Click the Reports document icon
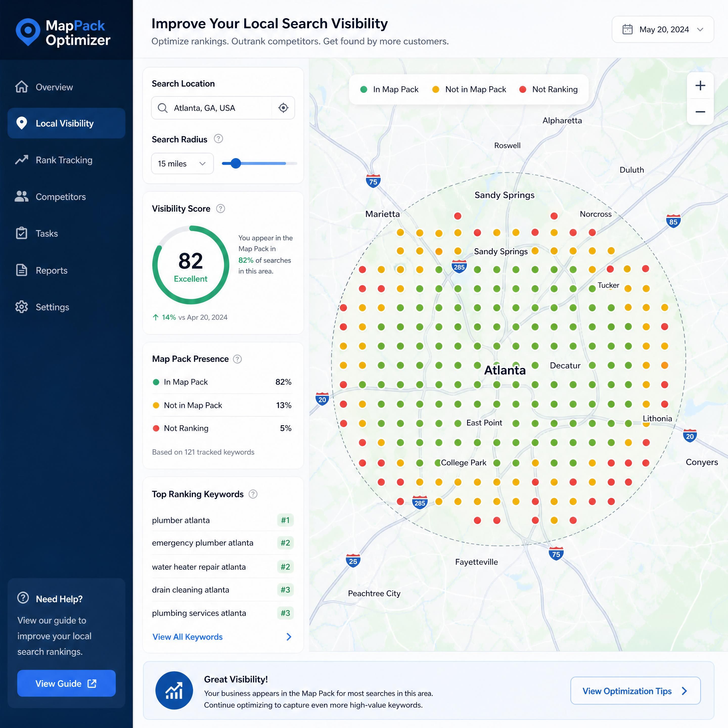This screenshot has width=728, height=728. [x=21, y=270]
